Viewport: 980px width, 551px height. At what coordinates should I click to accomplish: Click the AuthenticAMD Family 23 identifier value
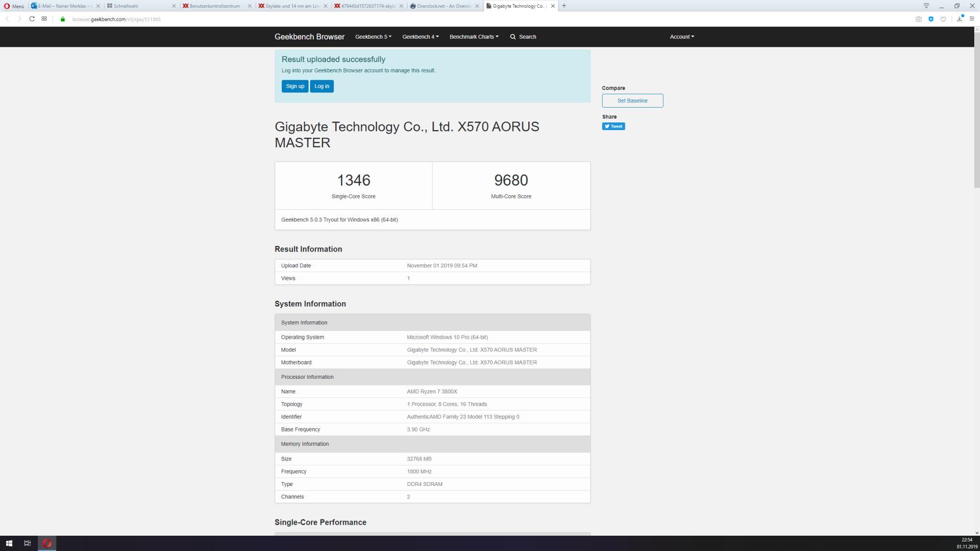pos(463,417)
